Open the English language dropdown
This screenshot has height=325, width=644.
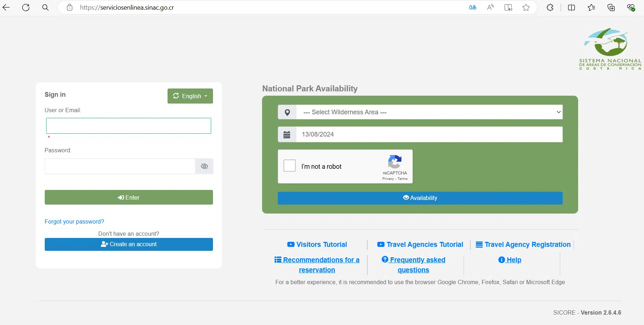pyautogui.click(x=190, y=96)
